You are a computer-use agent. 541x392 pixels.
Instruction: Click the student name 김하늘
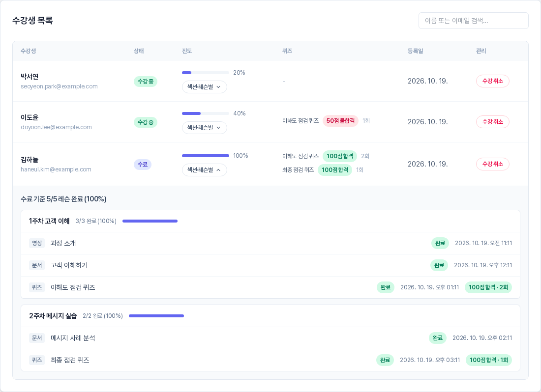click(x=30, y=160)
